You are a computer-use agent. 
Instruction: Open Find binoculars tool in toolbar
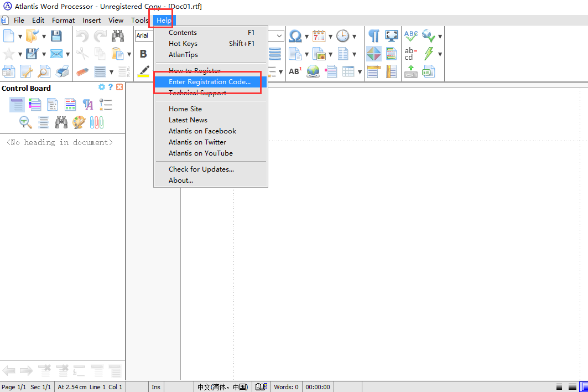point(117,37)
